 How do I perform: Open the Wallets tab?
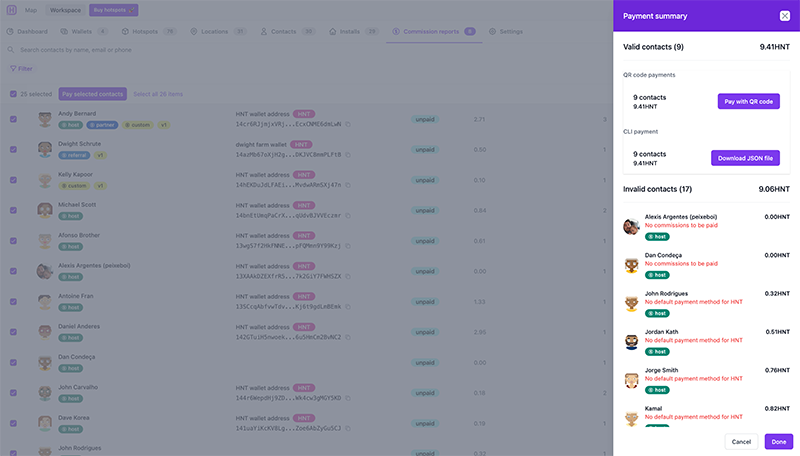[81, 31]
